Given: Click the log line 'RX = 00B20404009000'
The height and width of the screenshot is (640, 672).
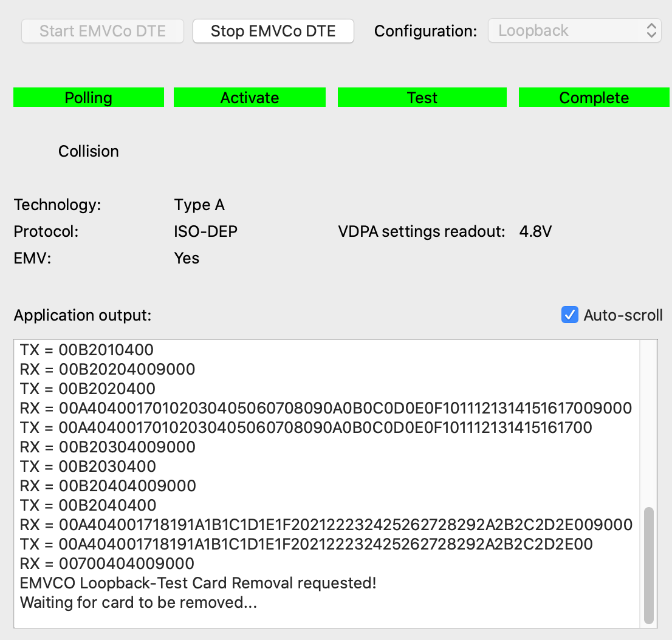Looking at the screenshot, I should 108,486.
